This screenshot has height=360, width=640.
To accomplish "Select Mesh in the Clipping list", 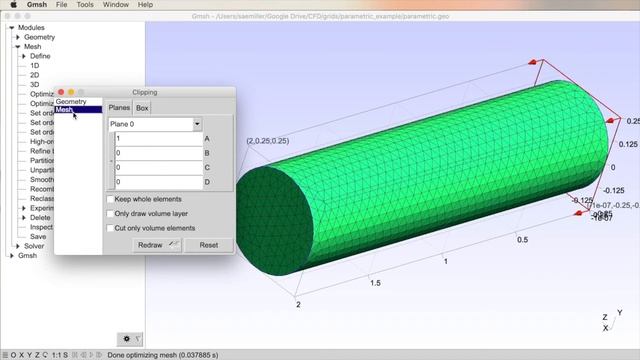I will 78,109.
